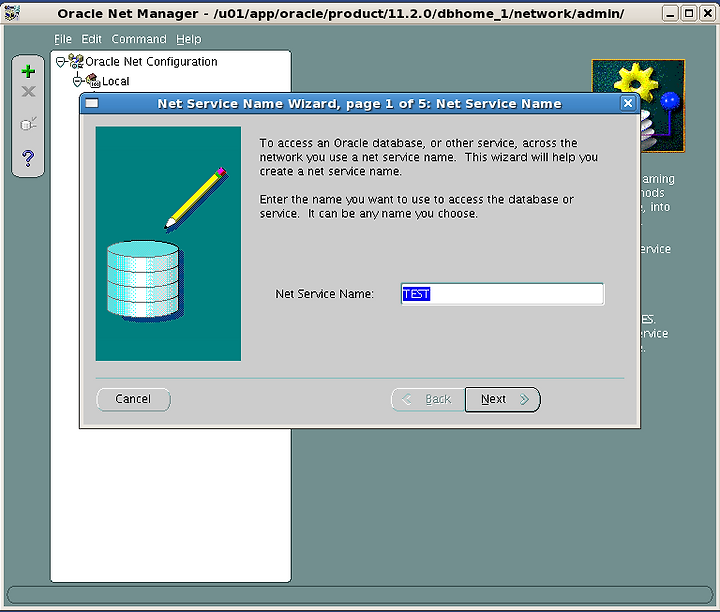Click the 'Net Service Name:' label

point(325,294)
